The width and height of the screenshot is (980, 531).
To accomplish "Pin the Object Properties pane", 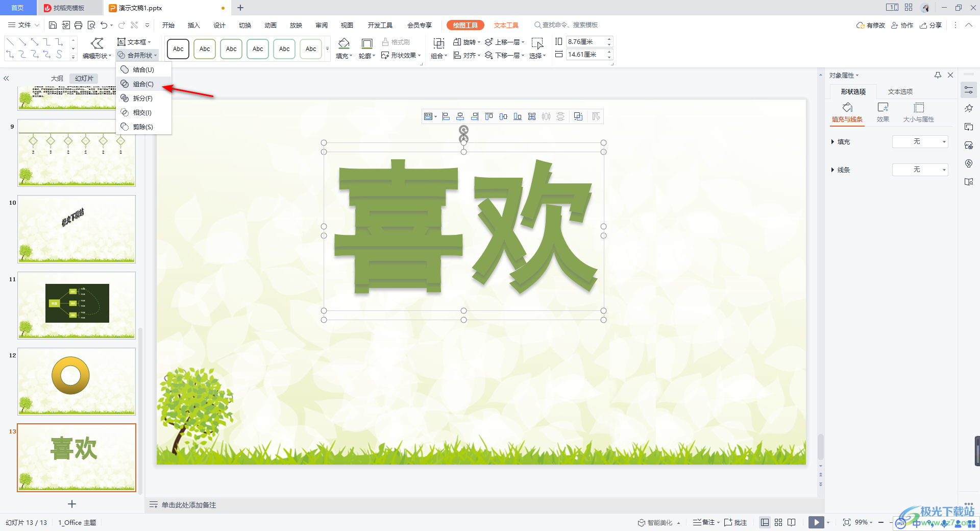I will pyautogui.click(x=938, y=75).
